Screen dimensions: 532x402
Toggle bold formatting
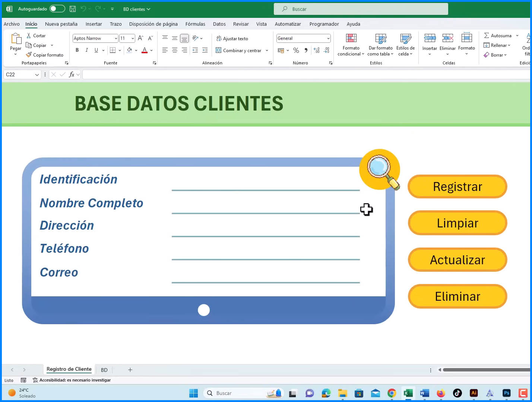pos(77,50)
